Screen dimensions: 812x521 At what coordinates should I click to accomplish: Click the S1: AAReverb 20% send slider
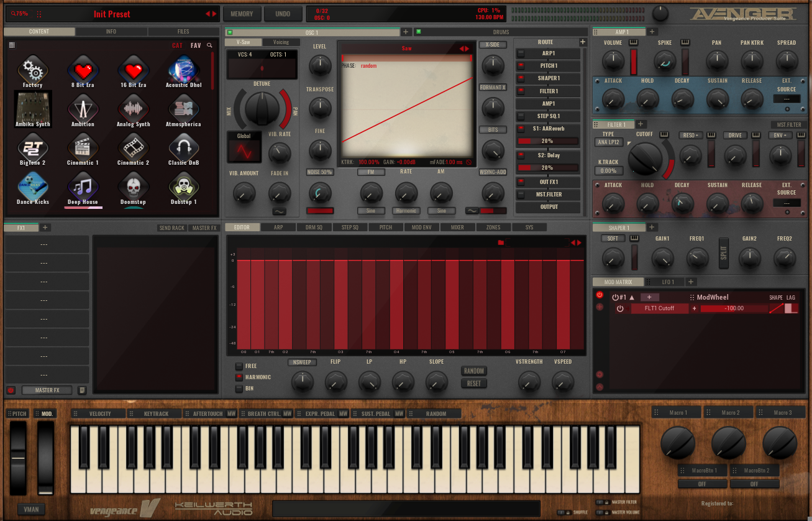point(549,141)
